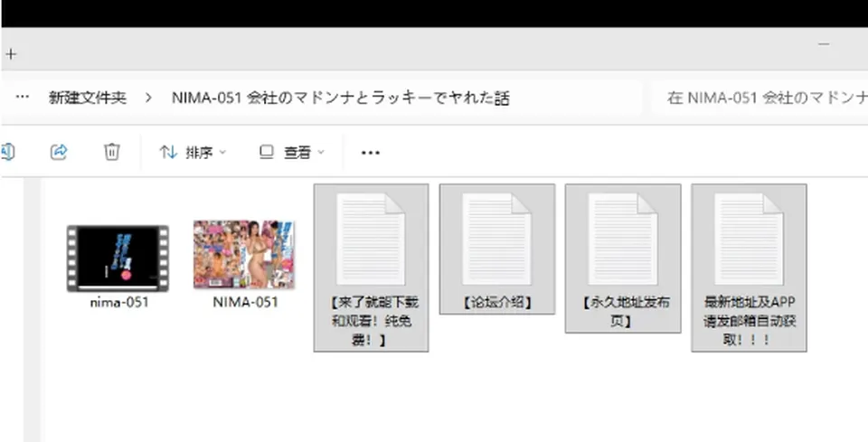Minimize the File Explorer window
The width and height of the screenshot is (868, 442).
click(824, 44)
